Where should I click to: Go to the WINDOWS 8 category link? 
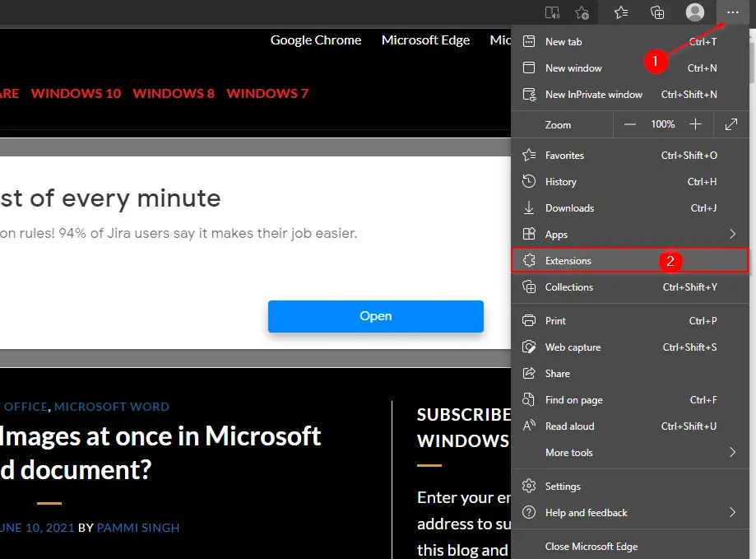coord(174,93)
